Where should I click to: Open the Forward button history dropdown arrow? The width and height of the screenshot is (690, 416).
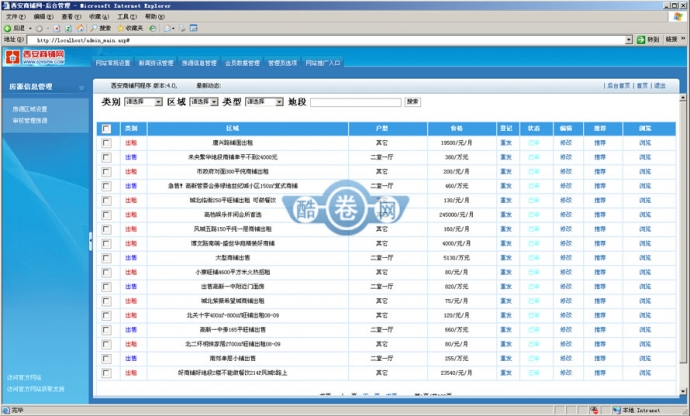pyautogui.click(x=48, y=29)
